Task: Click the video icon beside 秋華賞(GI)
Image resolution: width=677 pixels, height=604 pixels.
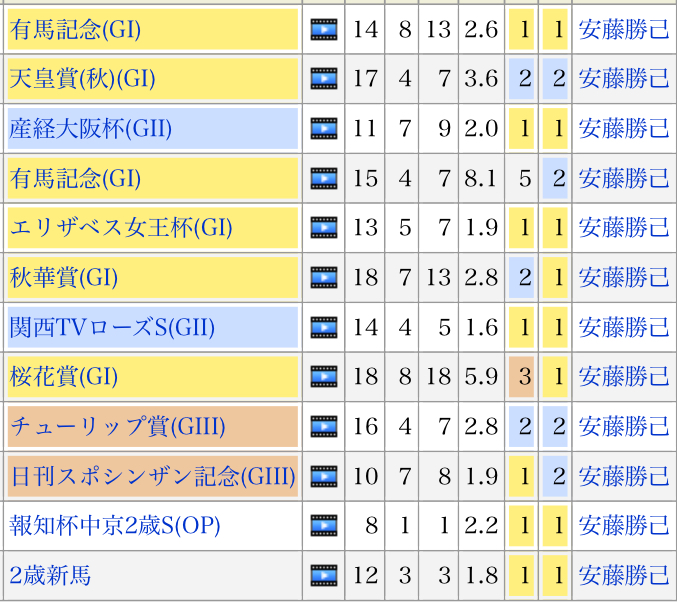Action: click(323, 277)
